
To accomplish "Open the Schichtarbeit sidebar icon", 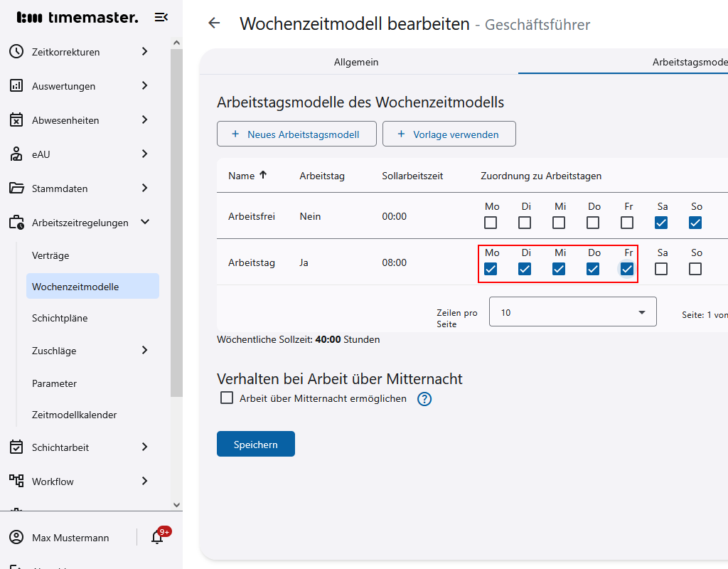I will 16,447.
